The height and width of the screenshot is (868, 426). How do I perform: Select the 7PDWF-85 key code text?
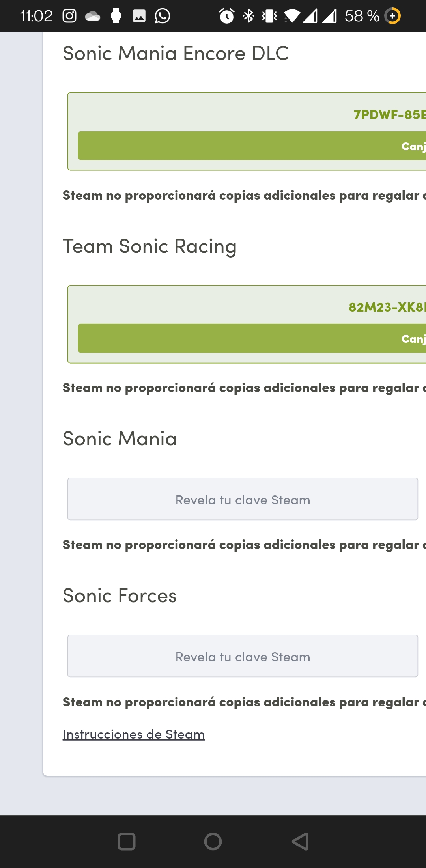[x=390, y=115]
